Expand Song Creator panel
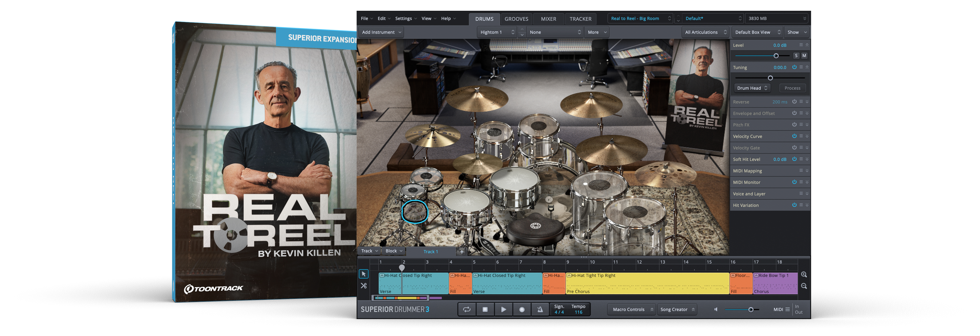 (677, 309)
